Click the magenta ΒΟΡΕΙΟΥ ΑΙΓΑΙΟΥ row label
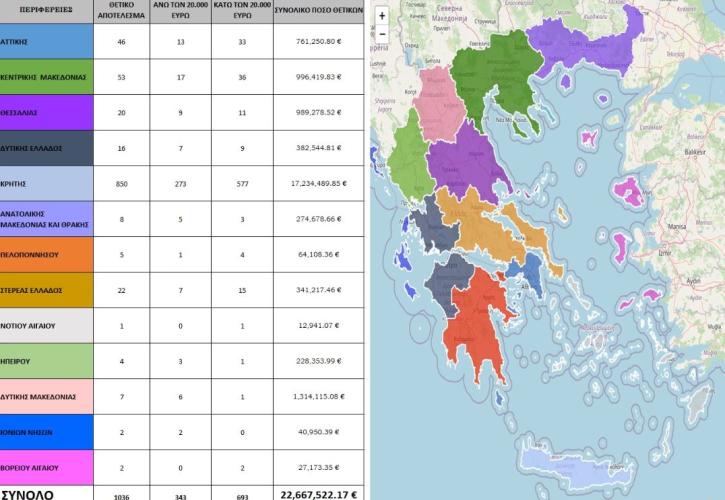Image resolution: width=725 pixels, height=500 pixels. click(x=46, y=468)
